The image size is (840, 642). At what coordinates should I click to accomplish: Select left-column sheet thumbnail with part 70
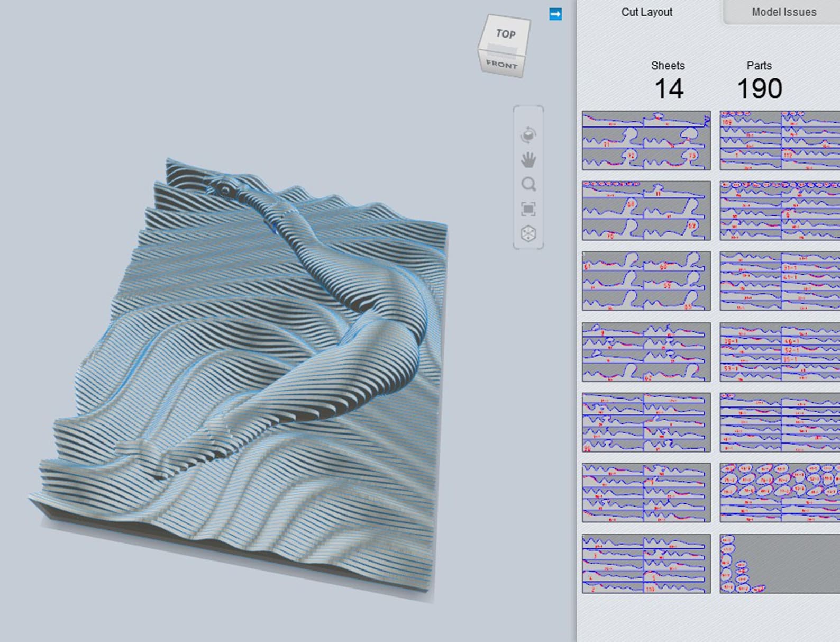pos(646,211)
